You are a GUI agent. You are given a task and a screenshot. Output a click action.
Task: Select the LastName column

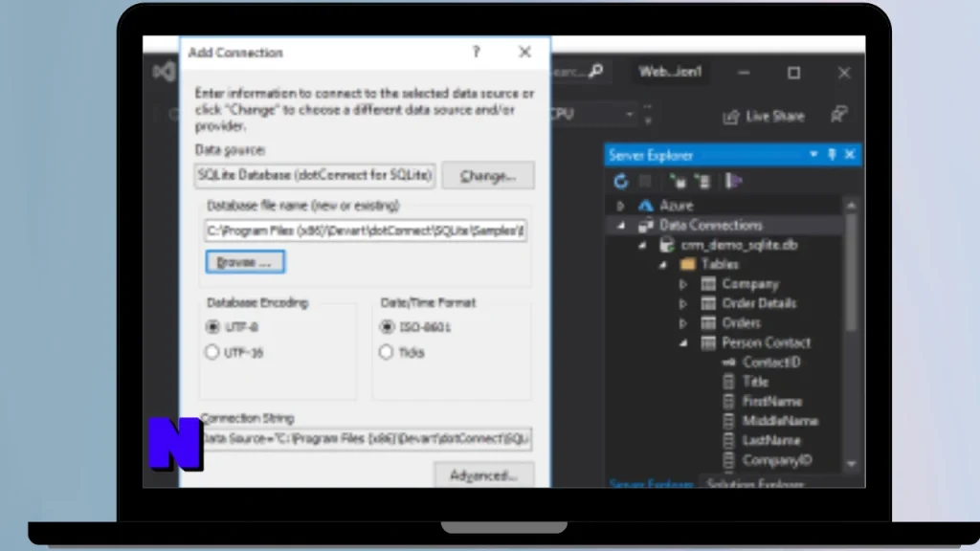tap(770, 440)
